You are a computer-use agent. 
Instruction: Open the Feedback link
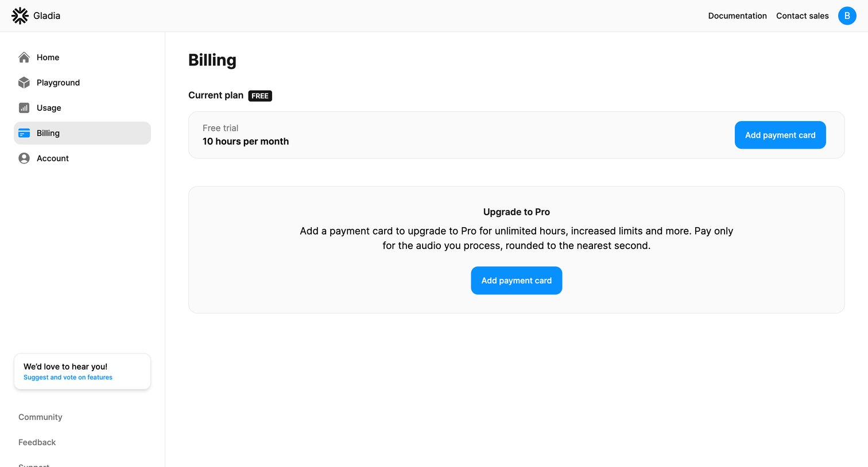[37, 442]
